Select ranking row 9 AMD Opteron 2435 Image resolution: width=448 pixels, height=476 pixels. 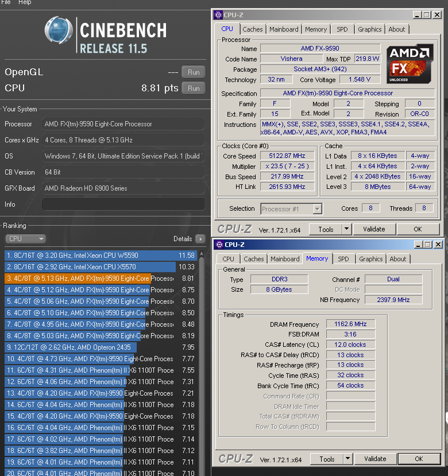(101, 347)
